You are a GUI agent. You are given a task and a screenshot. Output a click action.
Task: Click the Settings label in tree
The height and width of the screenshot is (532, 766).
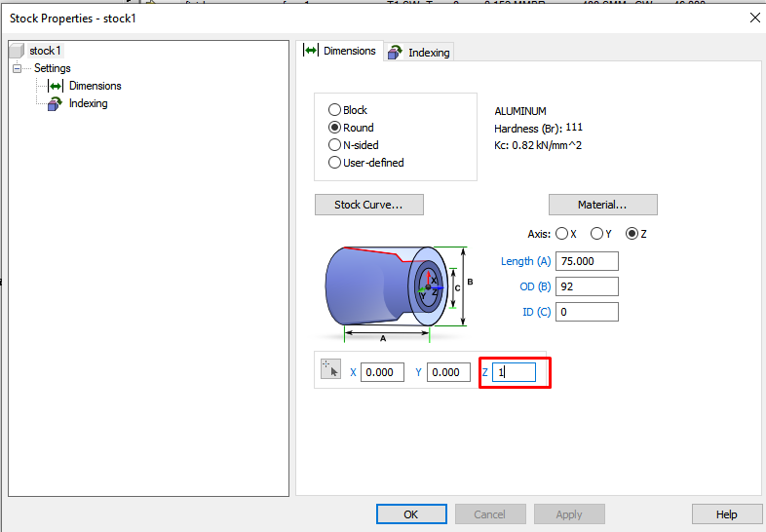[x=53, y=68]
